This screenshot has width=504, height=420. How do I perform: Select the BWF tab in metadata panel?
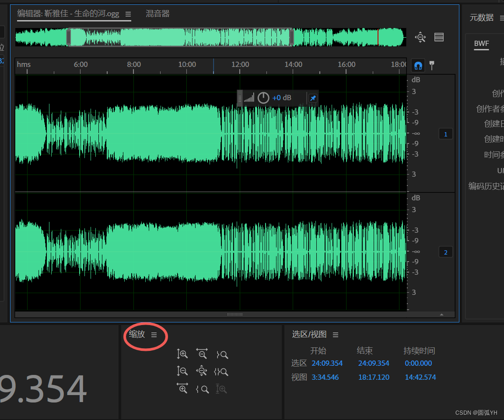coord(481,43)
